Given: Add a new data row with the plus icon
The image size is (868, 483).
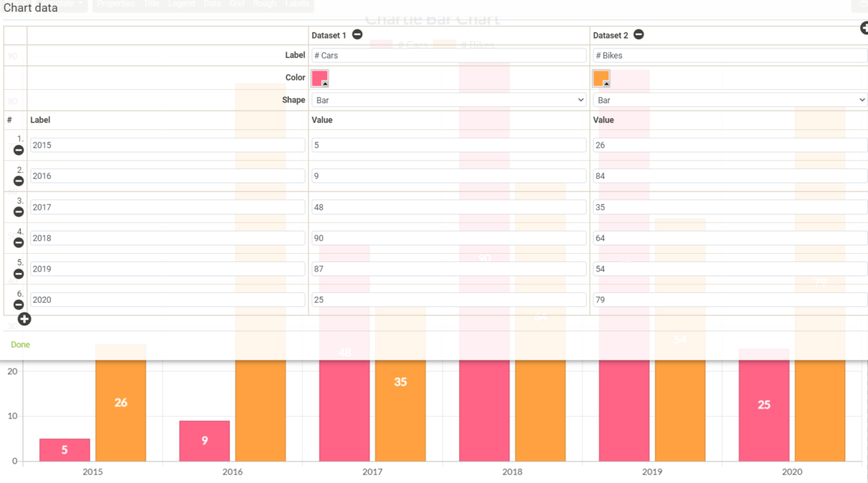Looking at the screenshot, I should 24,319.
